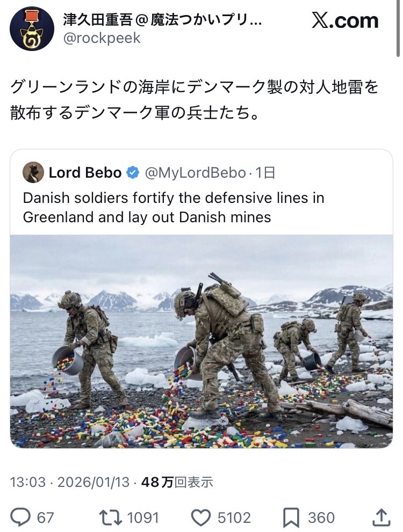The height and width of the screenshot is (532, 403).
Task: Click the 5102 likes count
Action: 234,518
